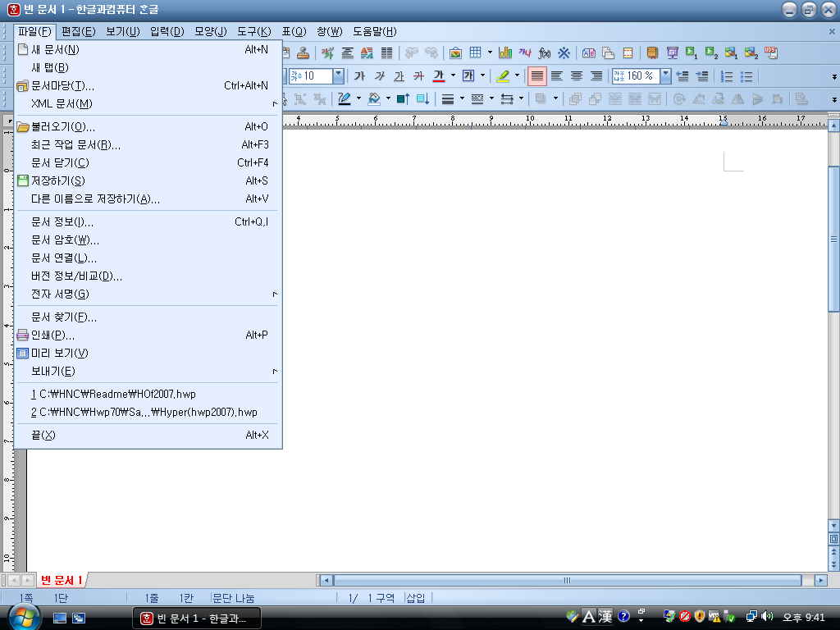Click the brown book icon
This screenshot has width=840, height=630.
[x=652, y=52]
